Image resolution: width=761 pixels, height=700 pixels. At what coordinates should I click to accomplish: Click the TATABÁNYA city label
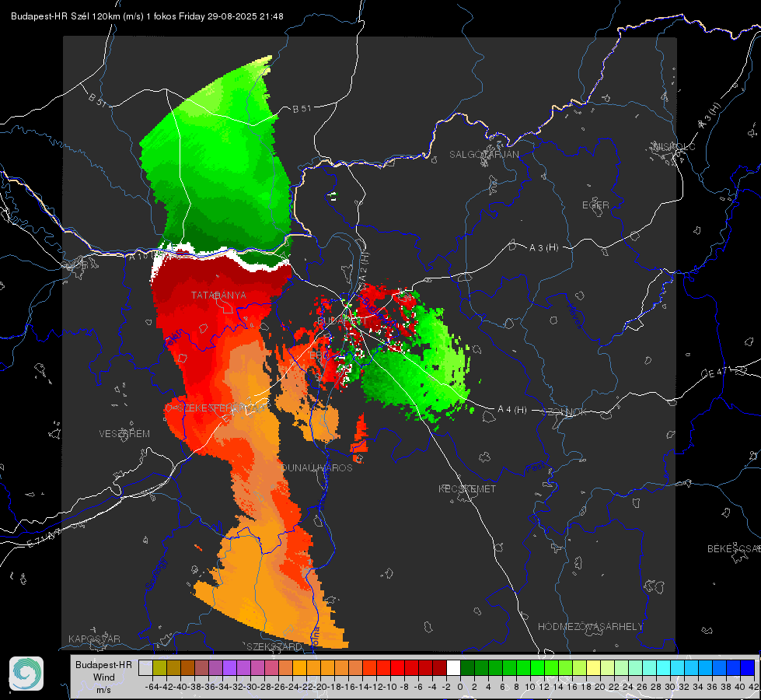pyautogui.click(x=218, y=295)
